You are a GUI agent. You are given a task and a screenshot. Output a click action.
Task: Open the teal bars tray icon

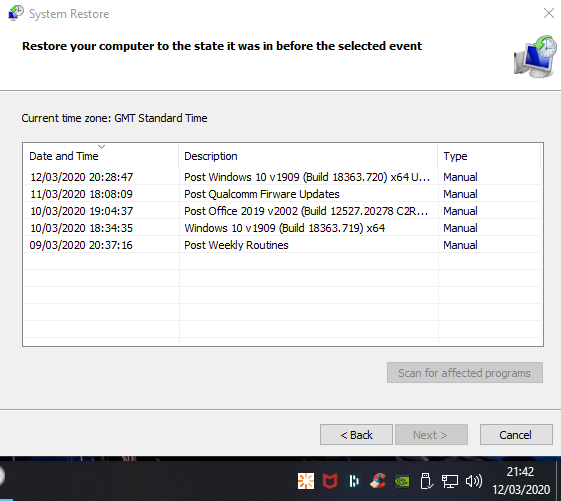(x=354, y=481)
